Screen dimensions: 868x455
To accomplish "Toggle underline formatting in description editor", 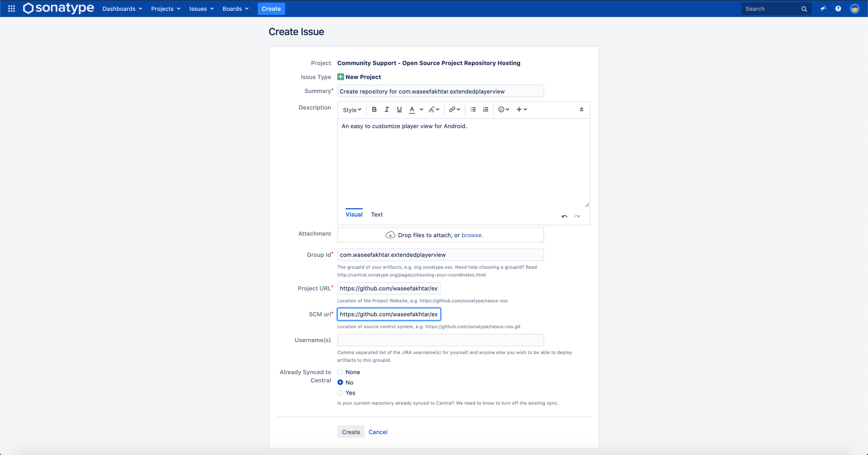I will point(399,109).
